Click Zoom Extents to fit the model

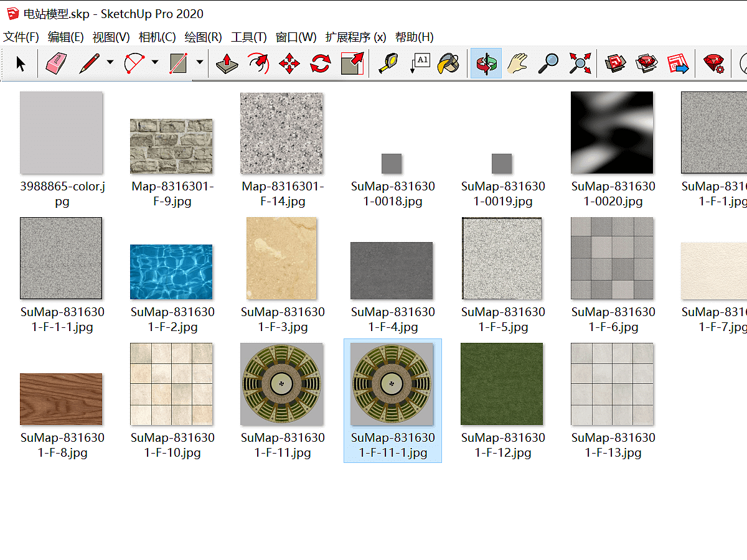580,63
